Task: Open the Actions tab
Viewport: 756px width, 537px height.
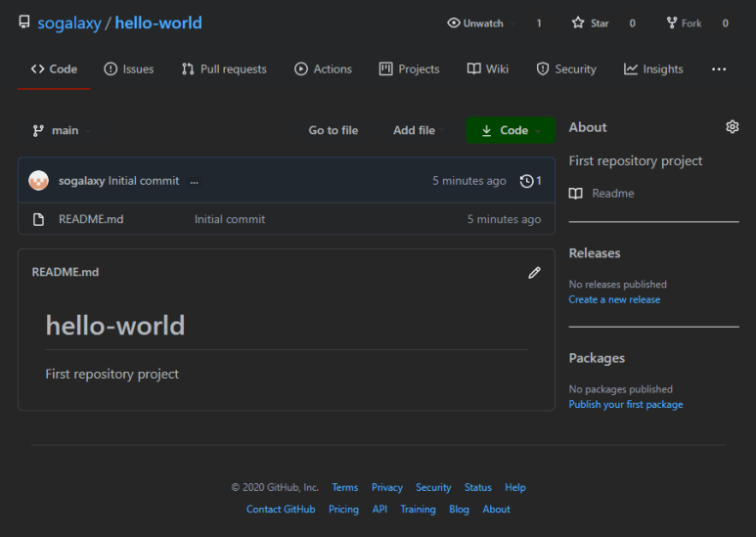Action: point(323,68)
